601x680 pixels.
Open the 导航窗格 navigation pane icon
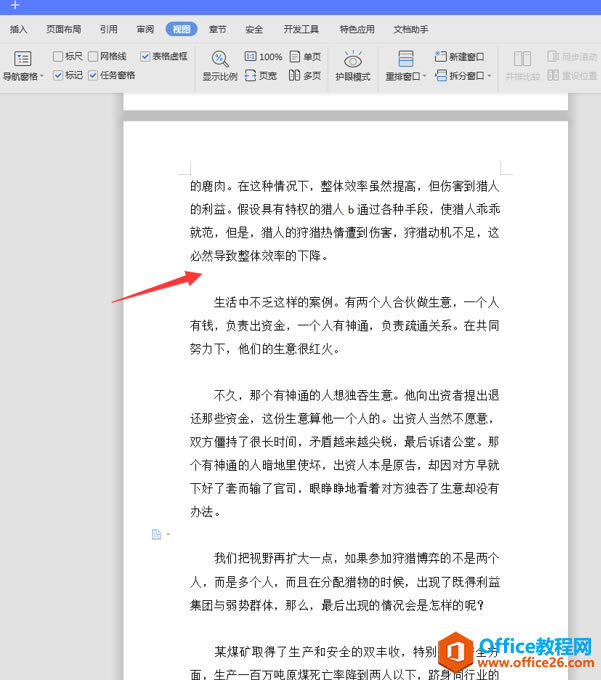[23, 59]
